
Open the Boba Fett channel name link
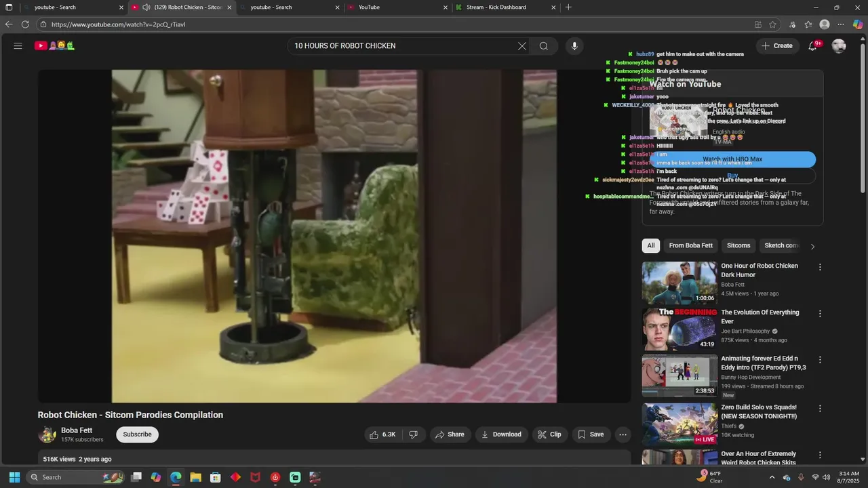77,430
